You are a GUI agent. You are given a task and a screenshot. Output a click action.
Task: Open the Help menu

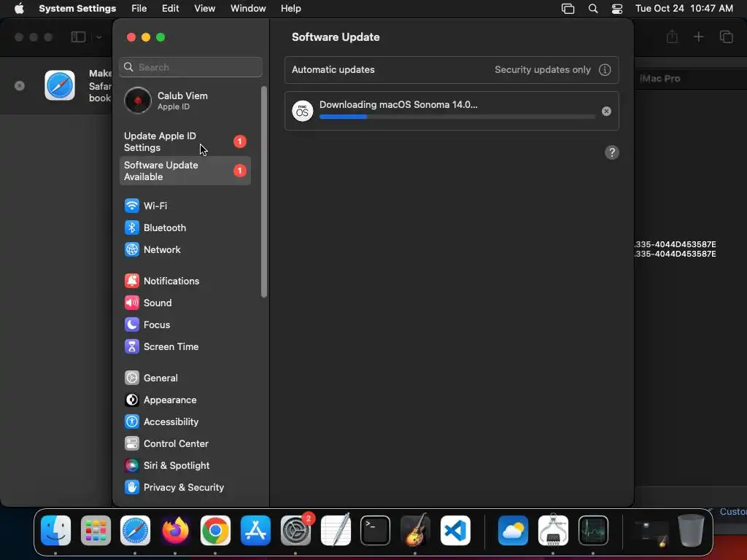click(x=290, y=9)
